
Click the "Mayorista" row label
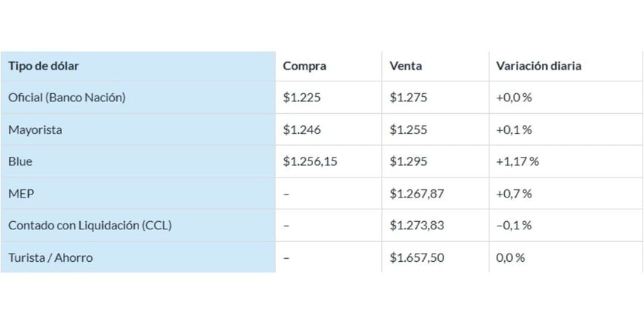point(35,130)
